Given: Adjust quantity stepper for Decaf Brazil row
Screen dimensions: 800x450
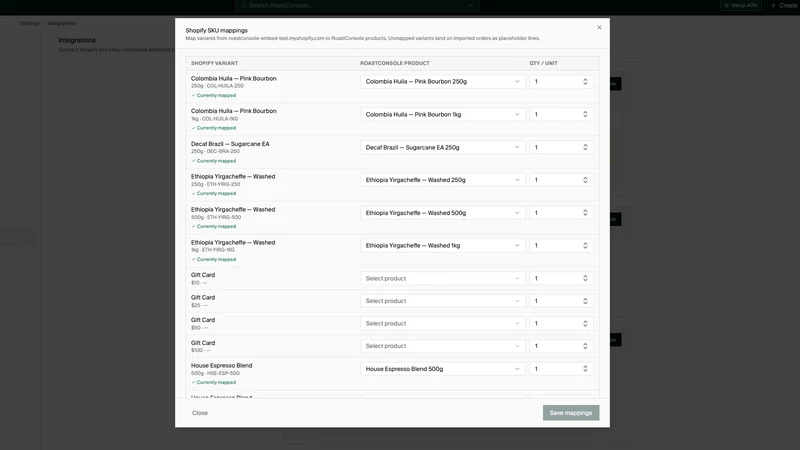Looking at the screenshot, I should [585, 147].
